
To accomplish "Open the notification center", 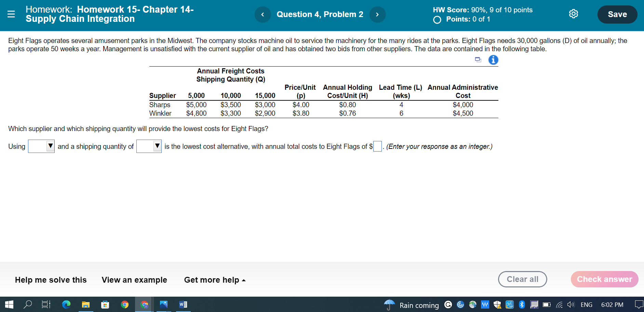I will click(639, 304).
